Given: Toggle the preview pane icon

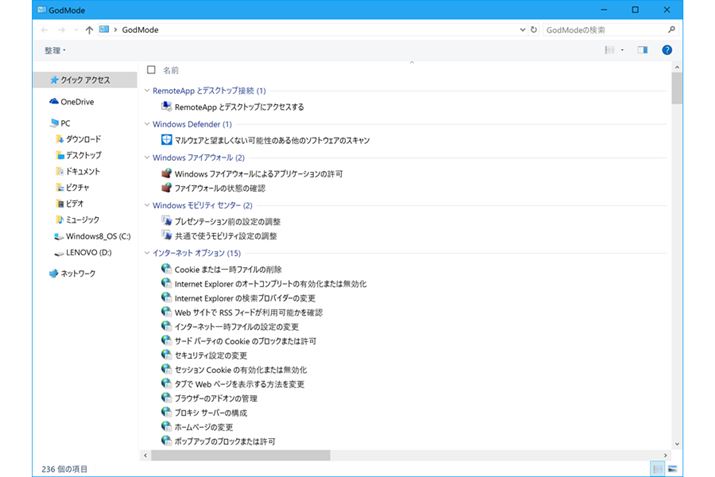Looking at the screenshot, I should coord(642,49).
